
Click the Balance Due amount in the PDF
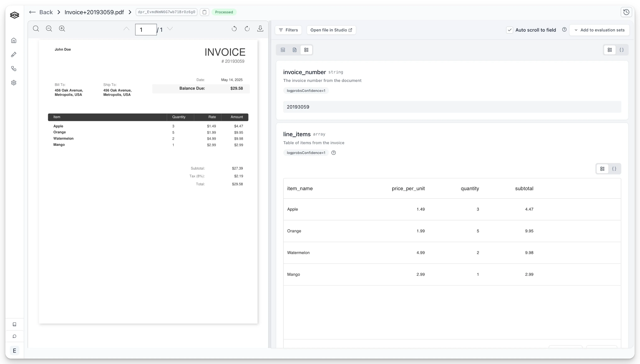click(x=236, y=88)
